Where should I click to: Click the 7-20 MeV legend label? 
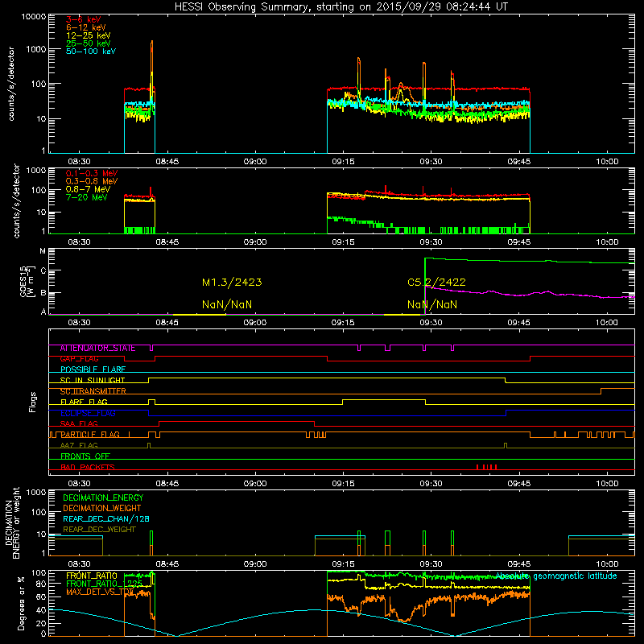(x=86, y=197)
